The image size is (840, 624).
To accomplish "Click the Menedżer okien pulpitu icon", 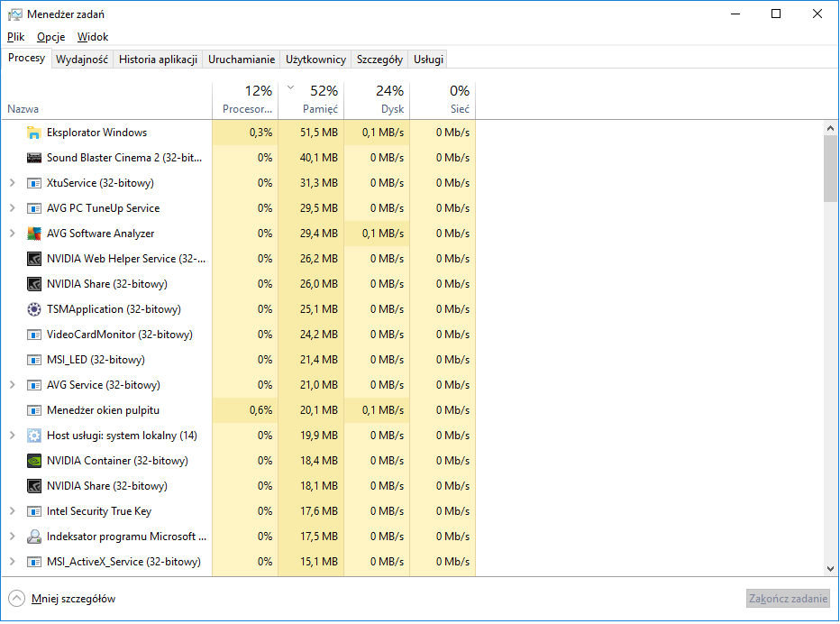I will click(33, 410).
